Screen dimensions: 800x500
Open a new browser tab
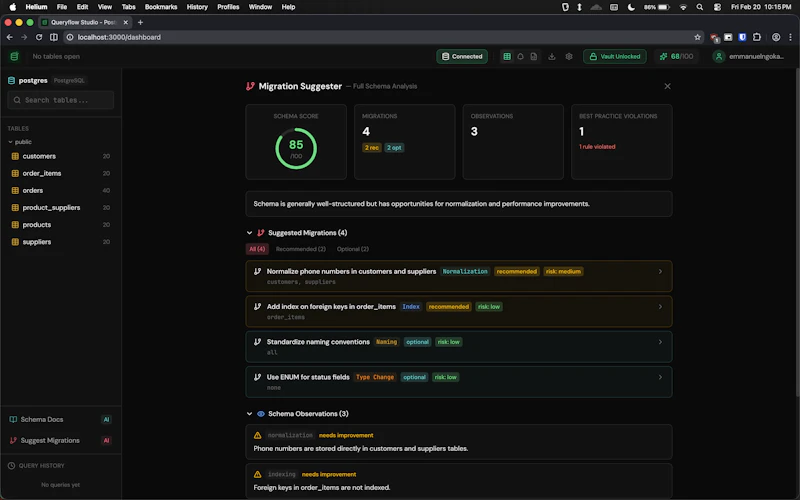(140, 22)
